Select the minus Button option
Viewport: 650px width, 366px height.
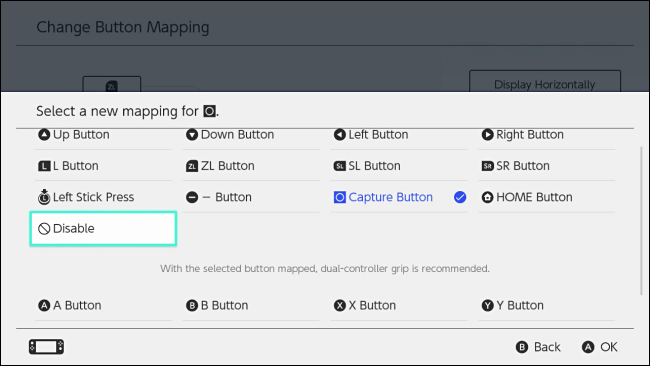click(251, 197)
